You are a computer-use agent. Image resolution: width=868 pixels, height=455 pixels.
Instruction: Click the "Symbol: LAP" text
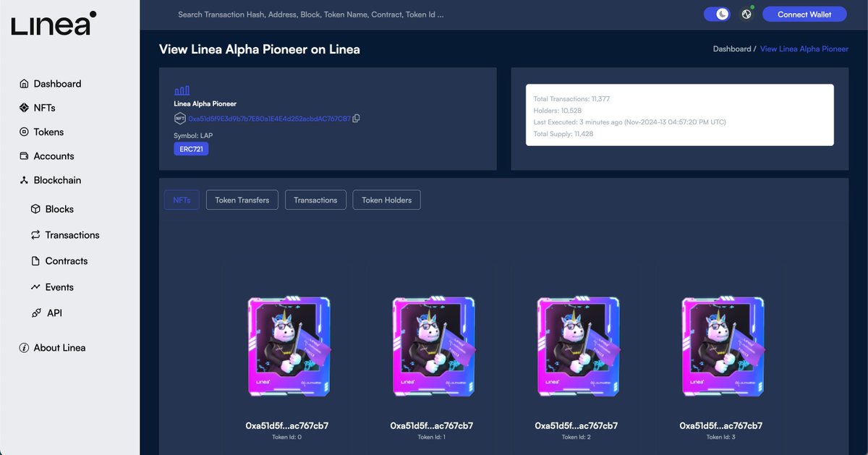coord(193,136)
